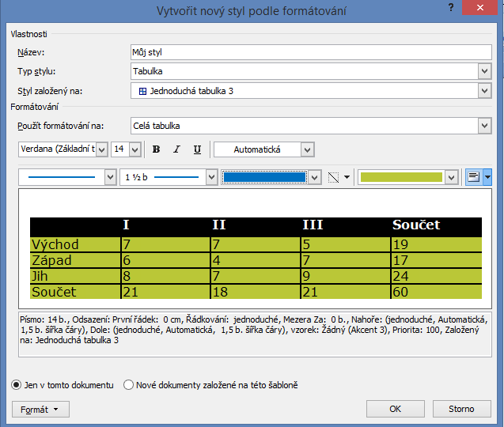Open the 'Styl založený na' dropdown
The width and height of the screenshot is (504, 427).
click(484, 91)
